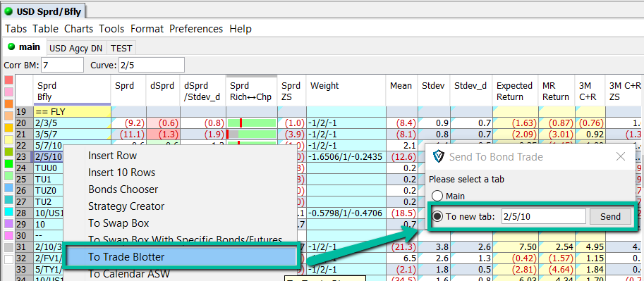Click the Mean column header
Screen dimensions: 644x281
401,91
